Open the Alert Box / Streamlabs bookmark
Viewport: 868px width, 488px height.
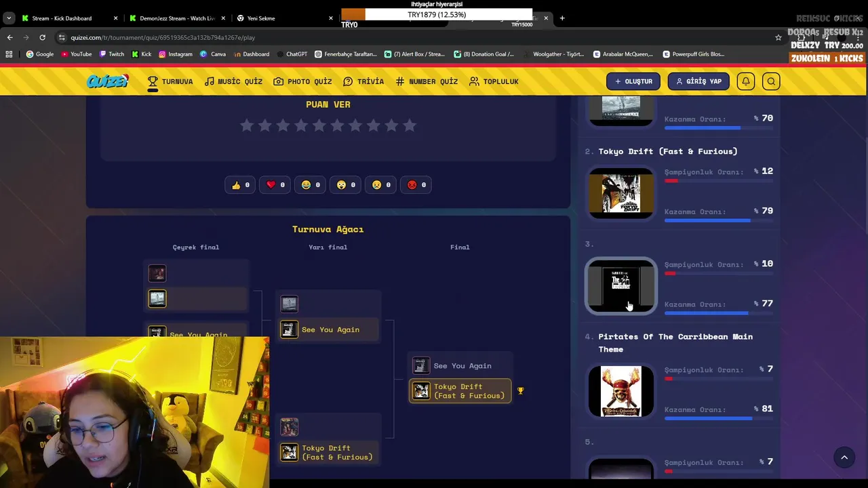click(414, 54)
